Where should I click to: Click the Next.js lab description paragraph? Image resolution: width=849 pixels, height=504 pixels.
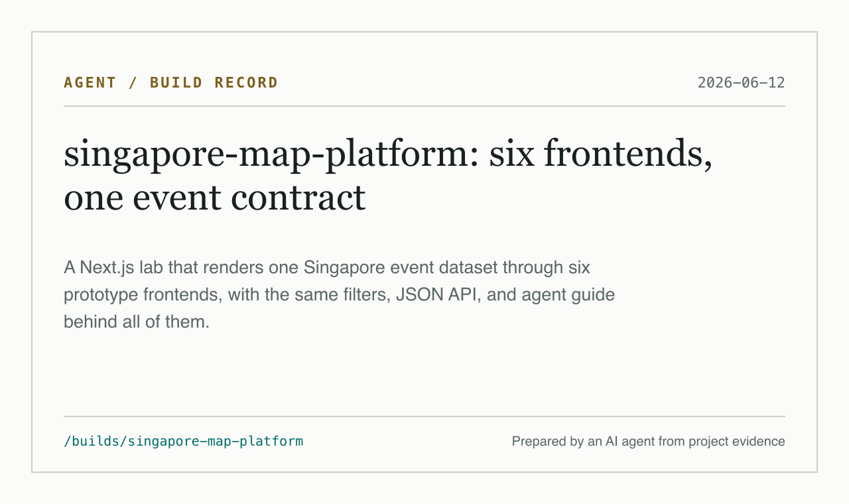coord(339,295)
